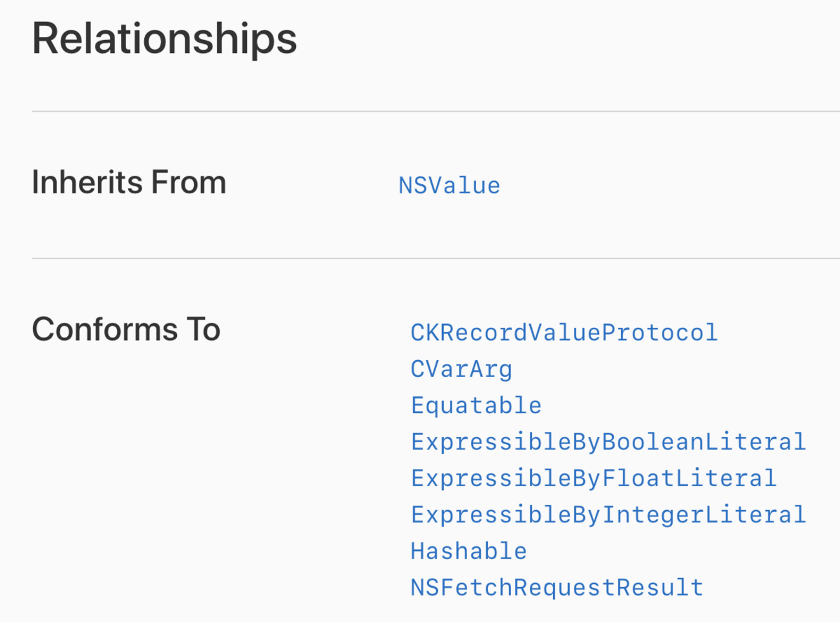Screen dimensions: 840x622
Task: Click the Conforms To label
Action: pos(126,329)
